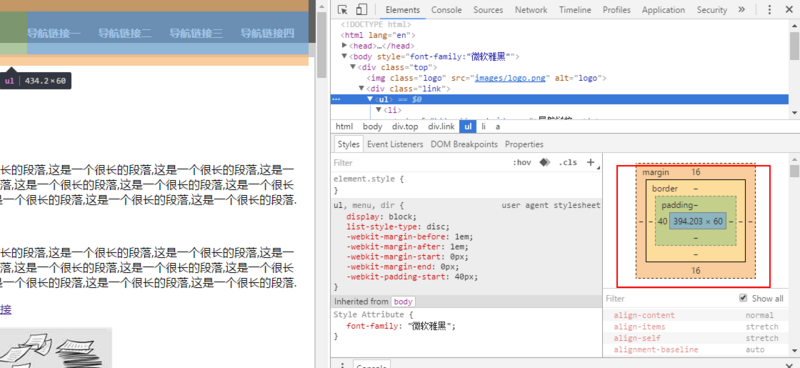Open the Profiles panel tab
This screenshot has width=800, height=368.
click(616, 10)
